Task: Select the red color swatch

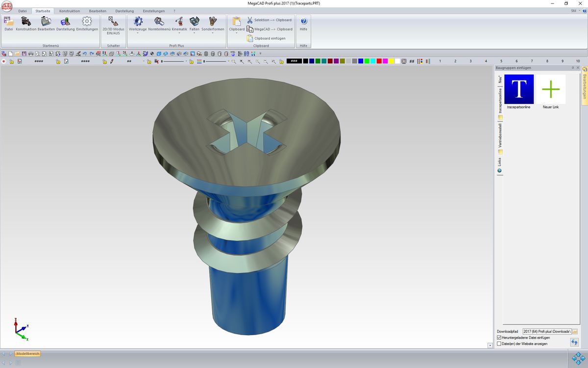Action: click(379, 61)
